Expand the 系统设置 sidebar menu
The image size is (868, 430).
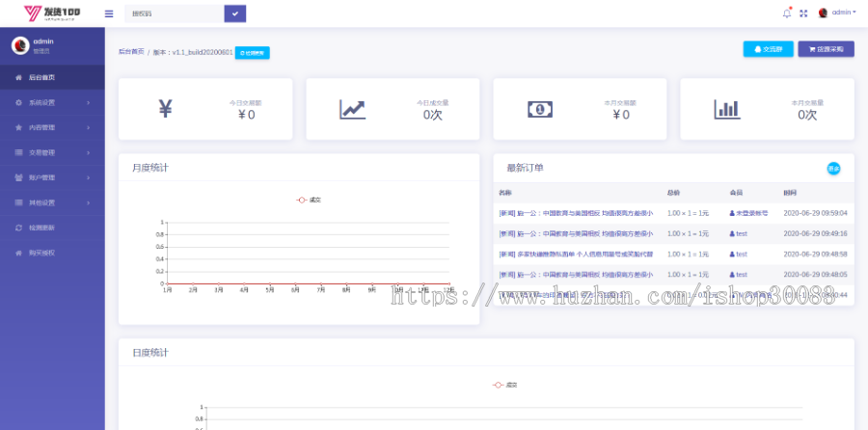click(52, 102)
